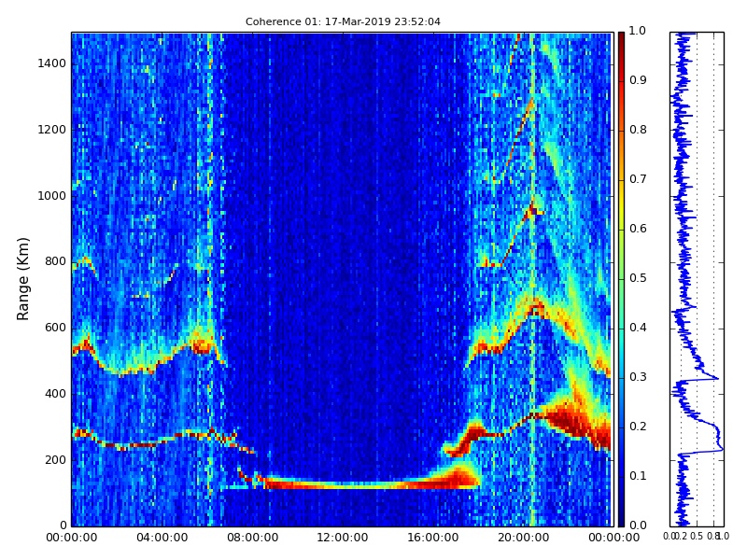Viewport: 747px width, 560px height.
Task: Click the coherence range-time heatmap
Action: point(343,279)
